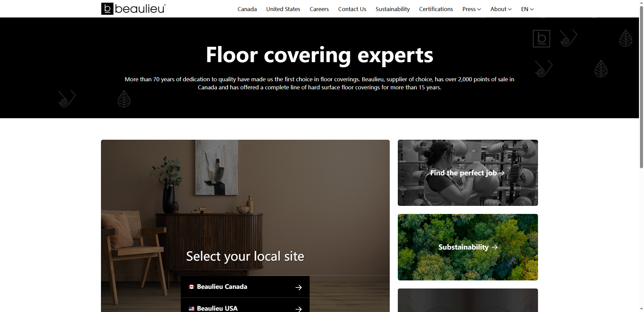Image resolution: width=644 pixels, height=312 pixels.
Task: Open the Canada menu item
Action: (247, 9)
